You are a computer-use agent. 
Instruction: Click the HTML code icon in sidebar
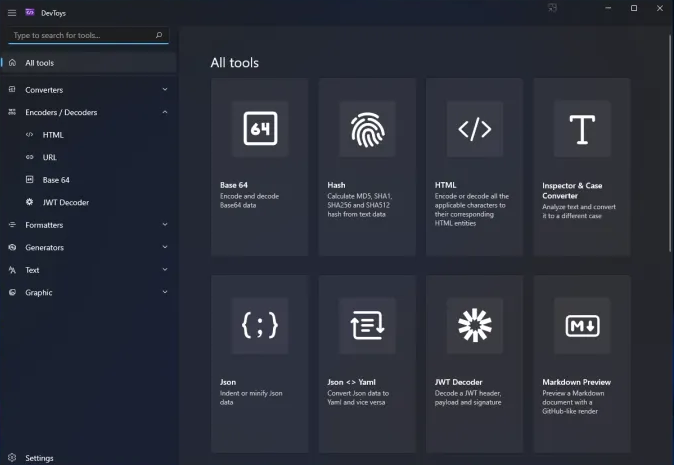[29, 135]
